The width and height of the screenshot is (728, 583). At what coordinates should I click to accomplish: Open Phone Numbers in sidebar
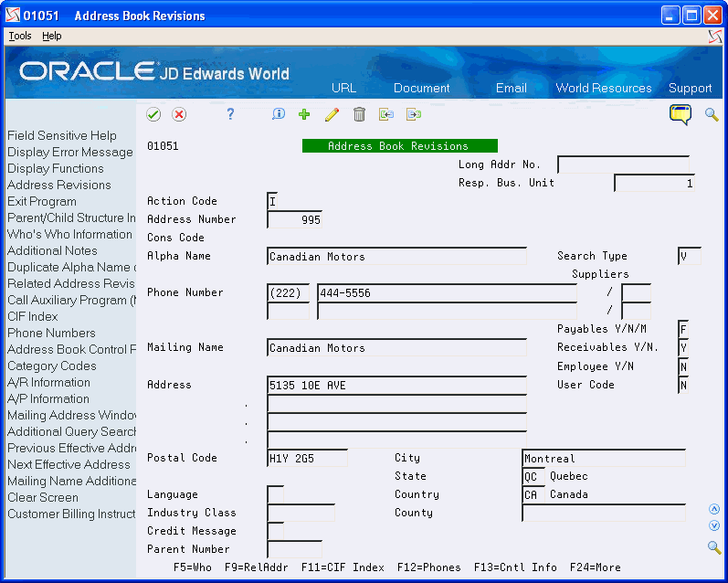51,333
